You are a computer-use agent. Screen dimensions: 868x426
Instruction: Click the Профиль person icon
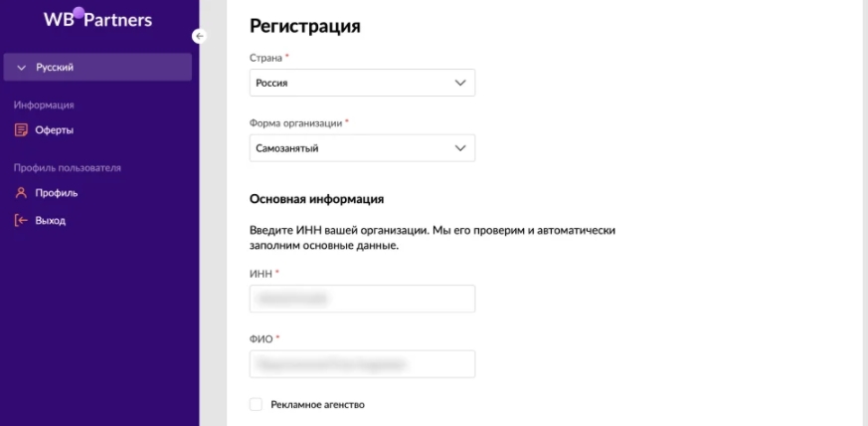(x=21, y=193)
